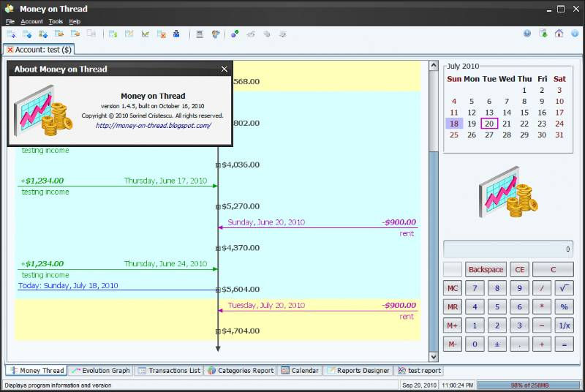
Task: Click the blue and green spheres toolbar icon
Action: pyautogui.click(x=235, y=34)
